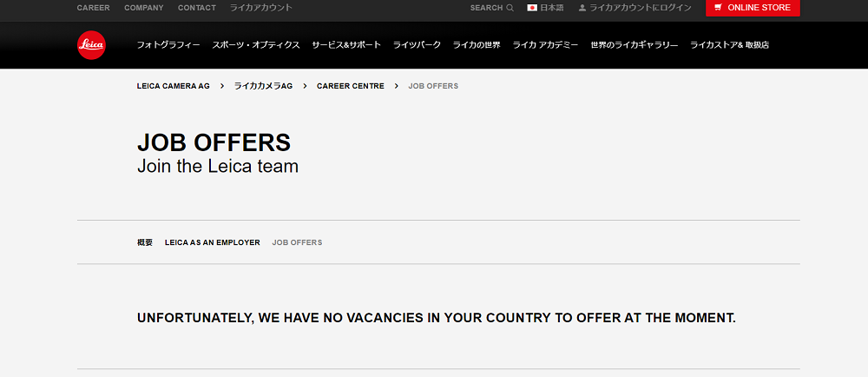This screenshot has height=377, width=868.
Task: Open the ONLINE STORE button
Action: 753,8
